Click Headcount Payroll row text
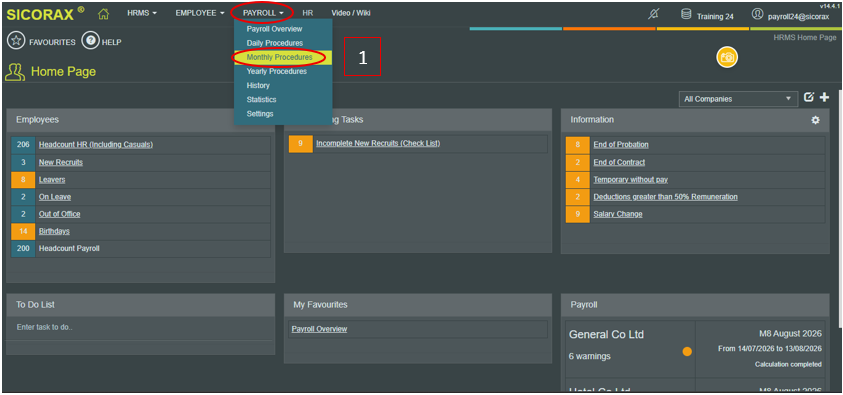This screenshot has height=395, width=843. pyautogui.click(x=69, y=248)
